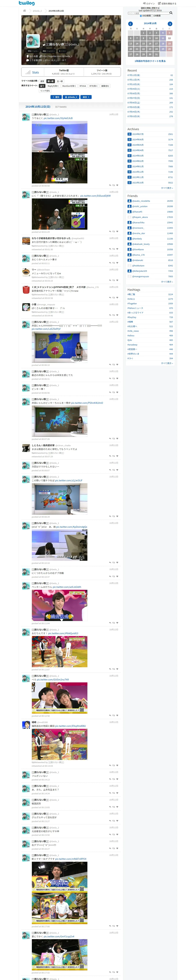Screen dimensions: 196x980
Task: Click list icon beside 2023年10月 archive
Action: click(129, 183)
